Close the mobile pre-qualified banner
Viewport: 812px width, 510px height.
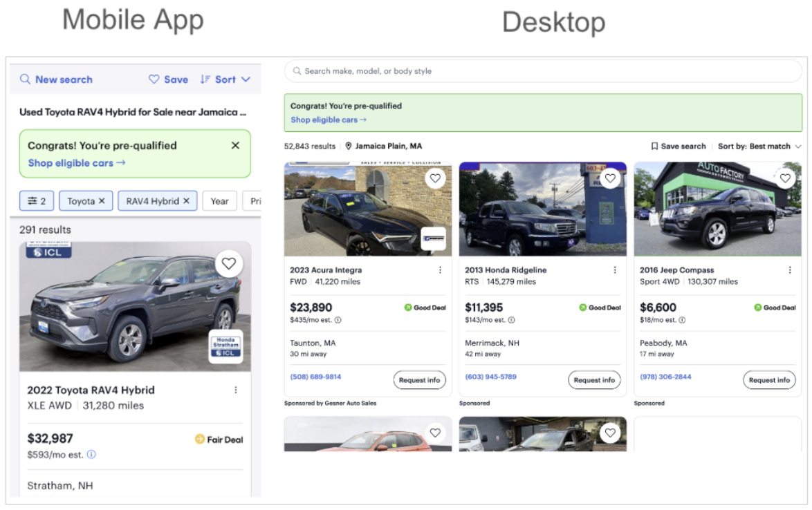(235, 145)
